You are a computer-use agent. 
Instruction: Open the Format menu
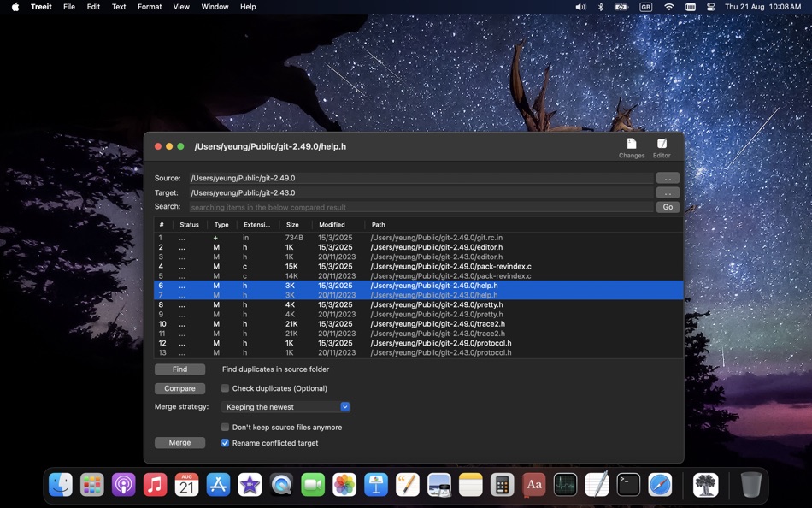[150, 7]
